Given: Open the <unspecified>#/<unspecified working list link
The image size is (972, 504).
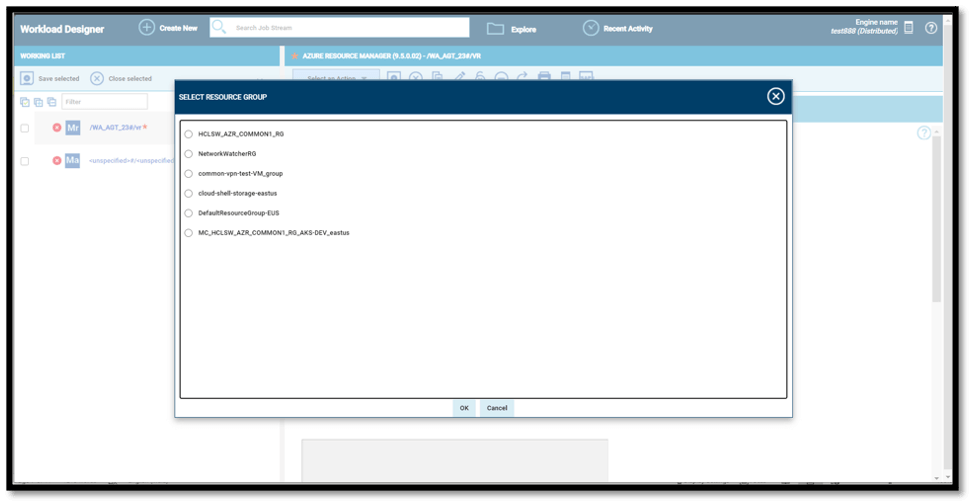Looking at the screenshot, I should [131, 161].
